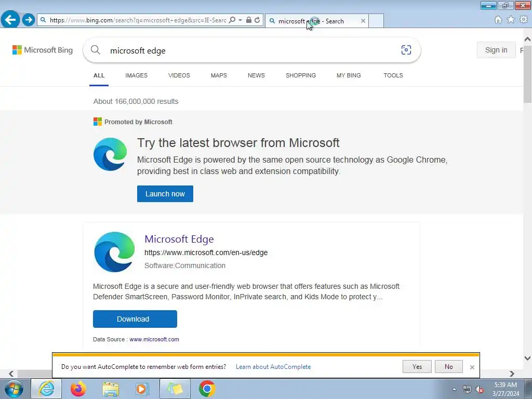The width and height of the screenshot is (532, 399).
Task: Go back using the browser Back arrow
Action: click(x=10, y=19)
